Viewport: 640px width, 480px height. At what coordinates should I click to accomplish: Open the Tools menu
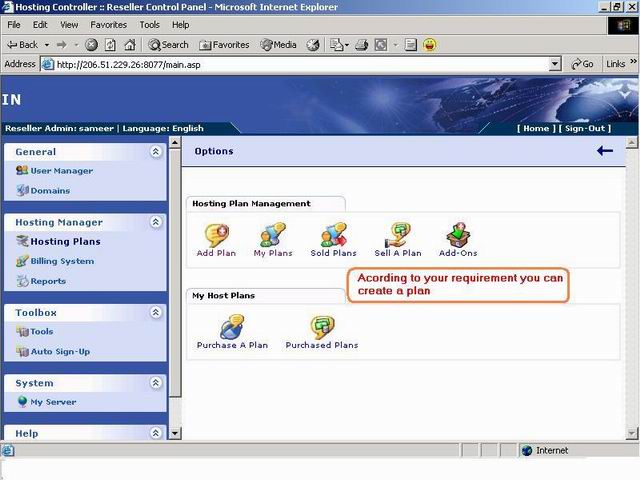pyautogui.click(x=149, y=25)
